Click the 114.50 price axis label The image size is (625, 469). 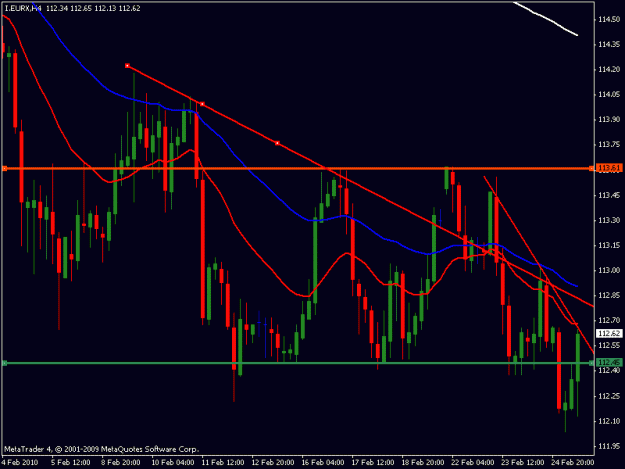coord(609,19)
